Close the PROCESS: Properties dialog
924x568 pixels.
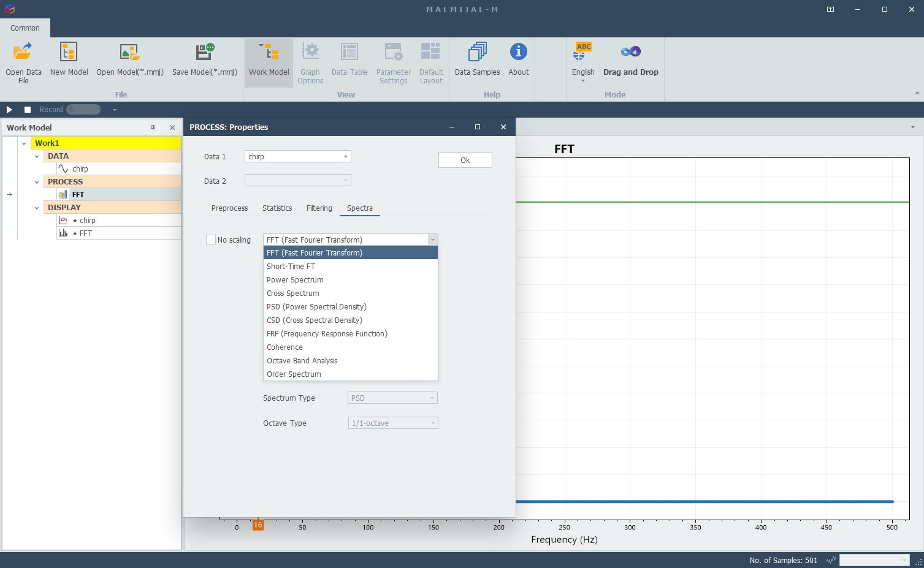[x=503, y=127]
